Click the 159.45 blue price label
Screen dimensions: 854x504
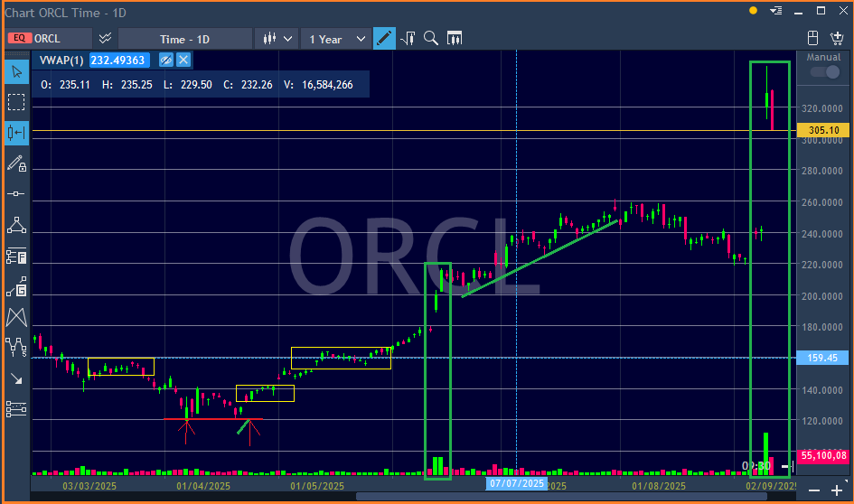(822, 358)
